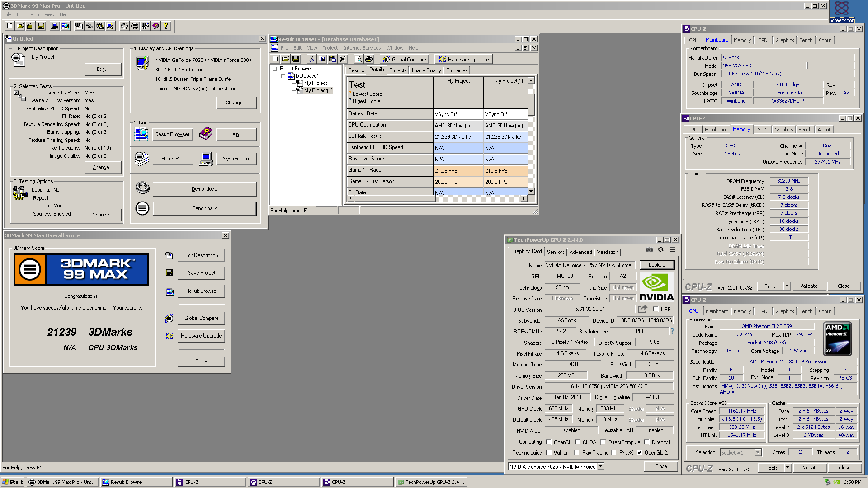
Task: Toggle DirectML checkbox in GPU-Z
Action: point(646,442)
